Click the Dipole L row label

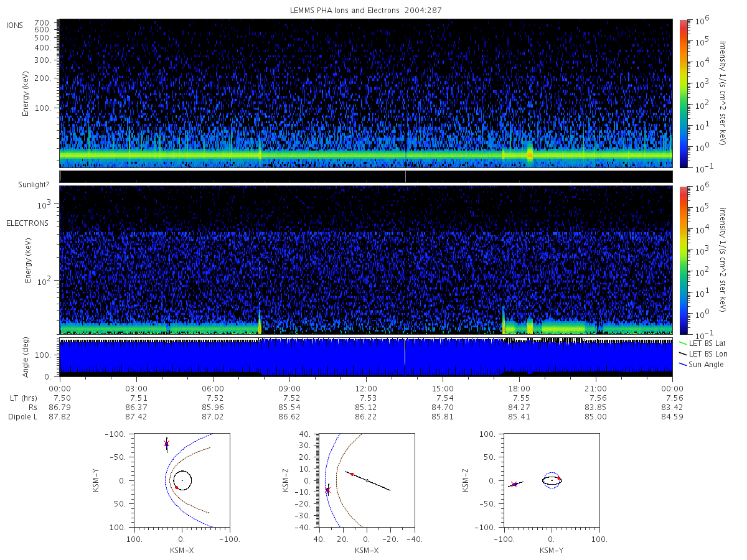point(22,417)
